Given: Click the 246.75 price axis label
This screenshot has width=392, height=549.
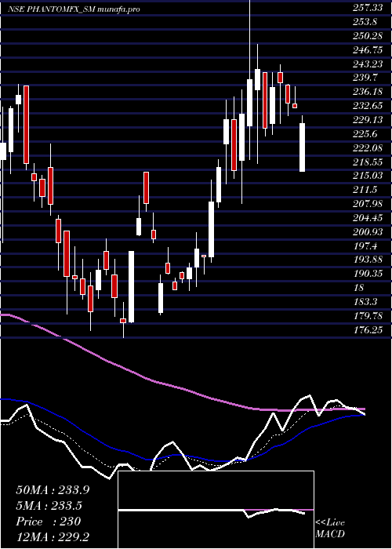Looking at the screenshot, I should point(367,49).
